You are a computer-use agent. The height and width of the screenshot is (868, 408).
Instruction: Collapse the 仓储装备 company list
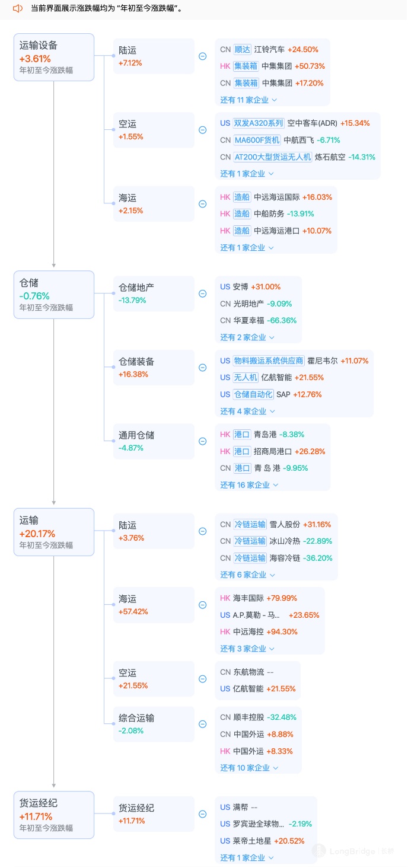[202, 368]
